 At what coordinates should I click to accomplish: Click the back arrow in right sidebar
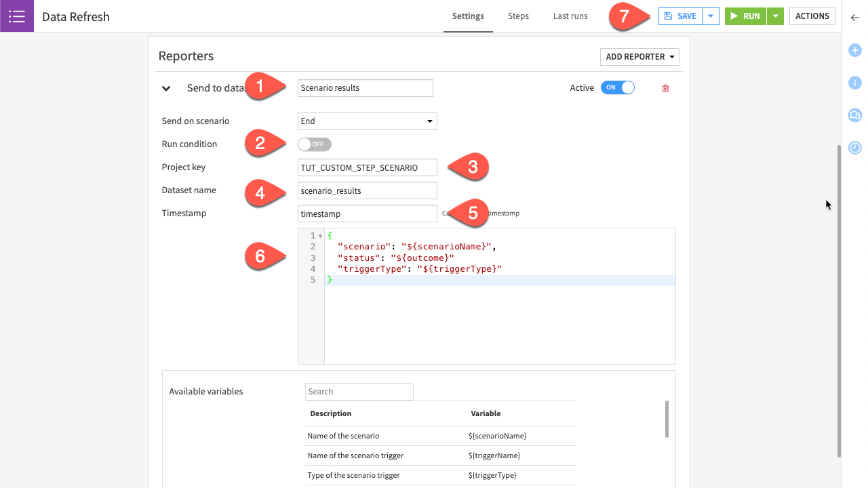tap(855, 18)
